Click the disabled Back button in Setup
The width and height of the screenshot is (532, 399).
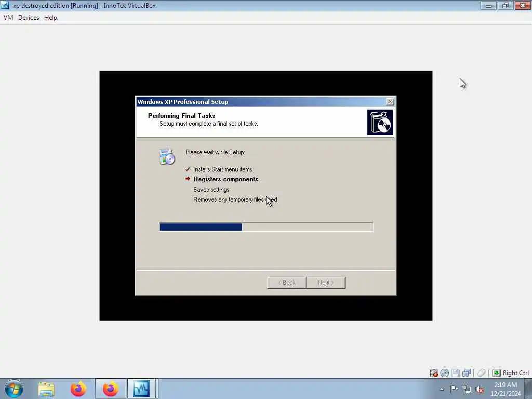(287, 283)
